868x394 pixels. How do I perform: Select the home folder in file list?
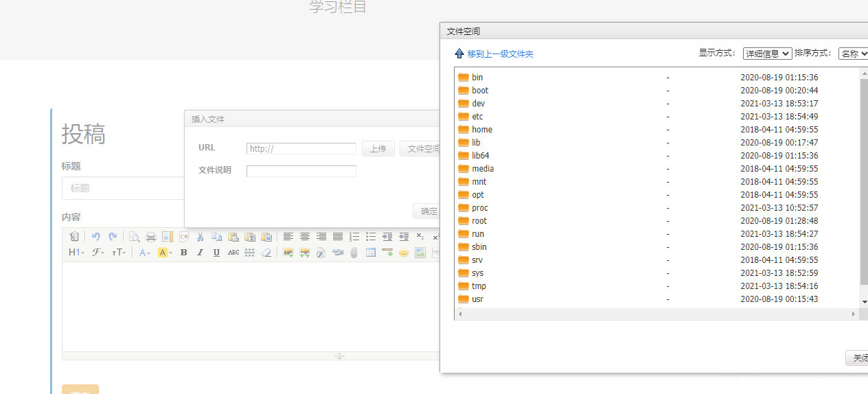[x=481, y=130]
